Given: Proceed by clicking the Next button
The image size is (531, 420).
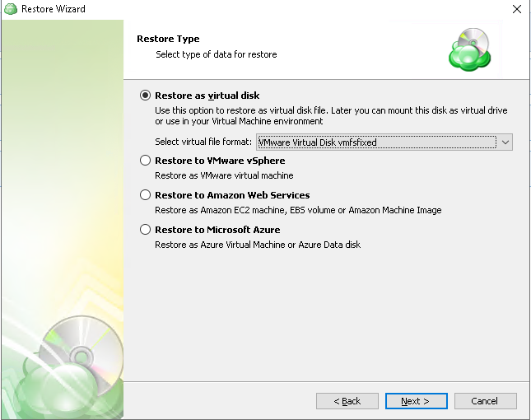Looking at the screenshot, I should point(416,401).
